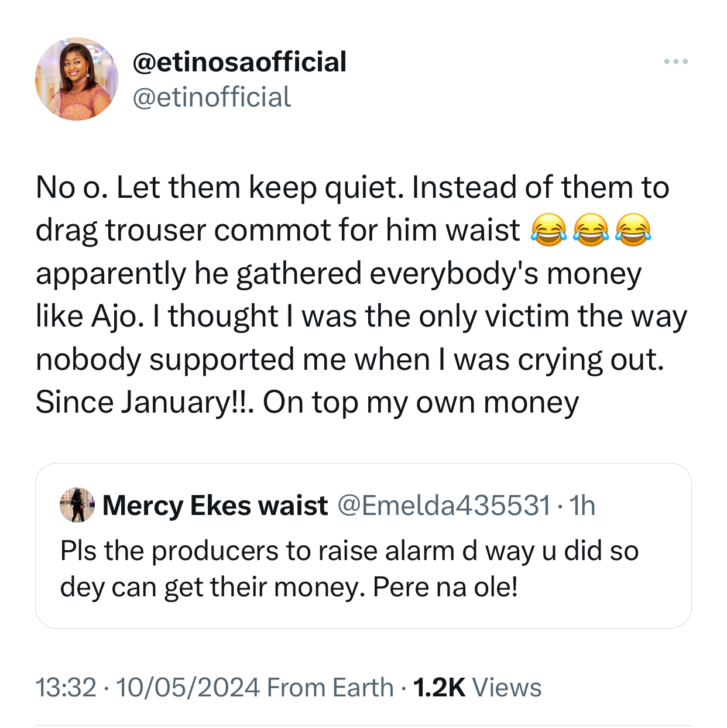Open the 1.2K Views count
This screenshot has height=728, width=727.
[x=477, y=688]
